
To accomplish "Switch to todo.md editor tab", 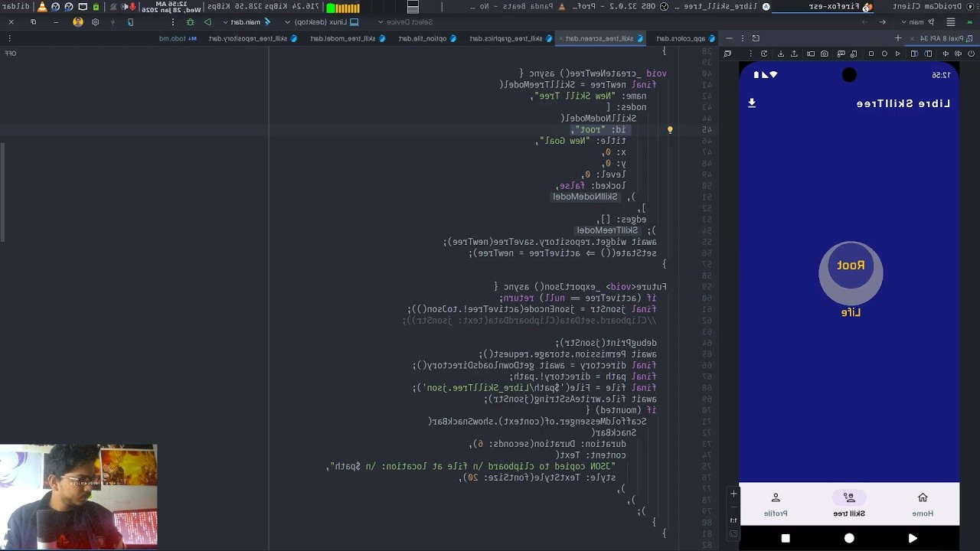I will point(178,38).
